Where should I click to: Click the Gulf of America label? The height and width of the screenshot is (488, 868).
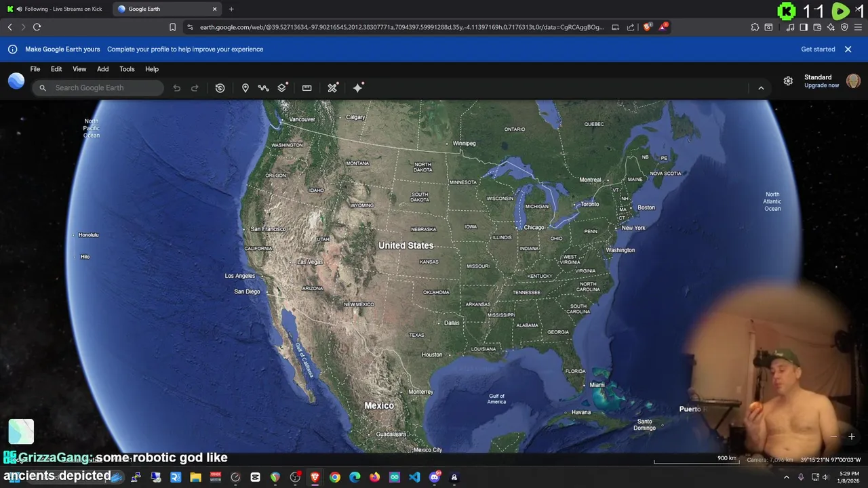coord(496,399)
